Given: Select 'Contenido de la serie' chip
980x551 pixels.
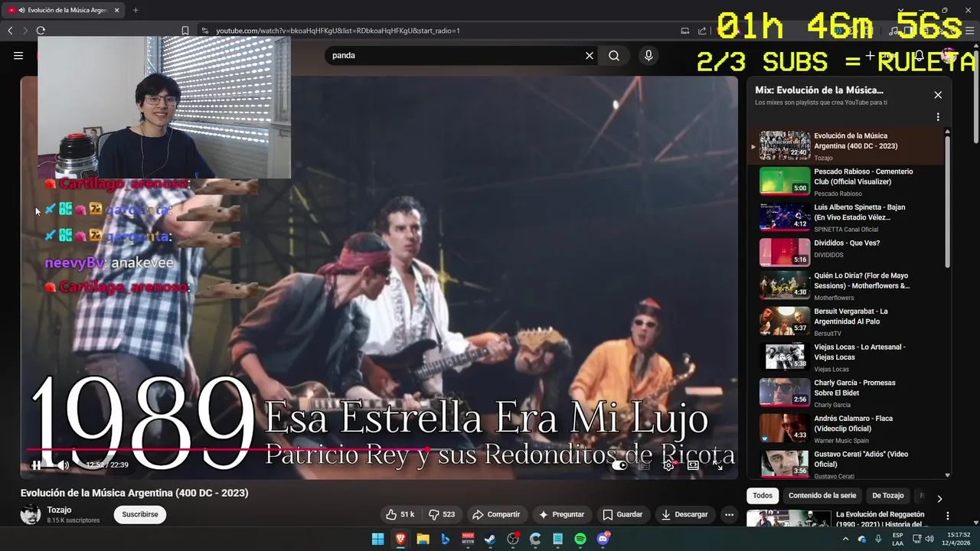Looking at the screenshot, I should point(822,495).
